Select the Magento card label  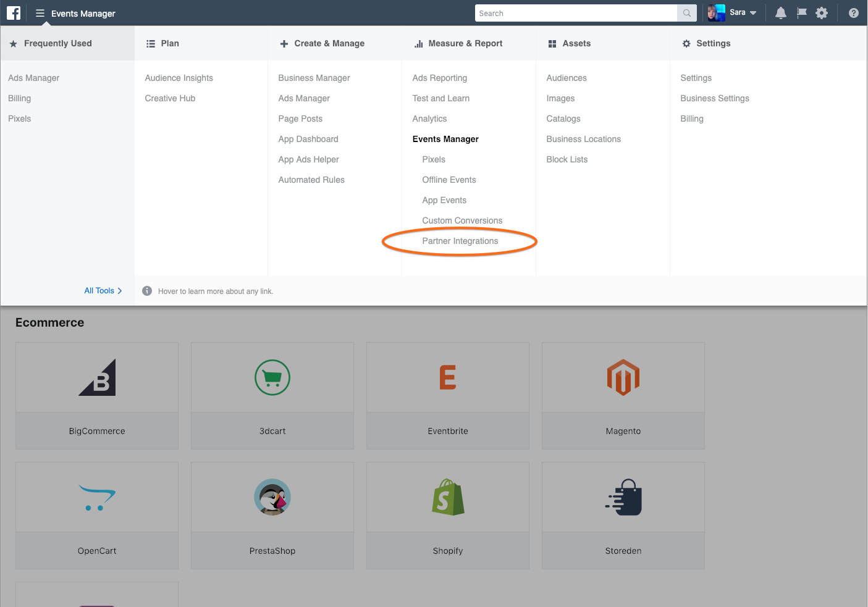pyautogui.click(x=623, y=431)
